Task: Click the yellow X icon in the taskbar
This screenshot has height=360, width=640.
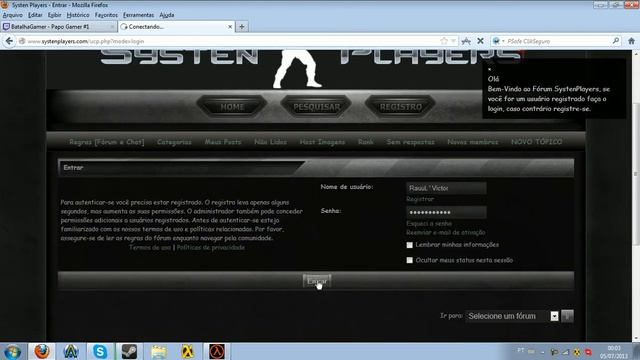Action: click(x=187, y=351)
